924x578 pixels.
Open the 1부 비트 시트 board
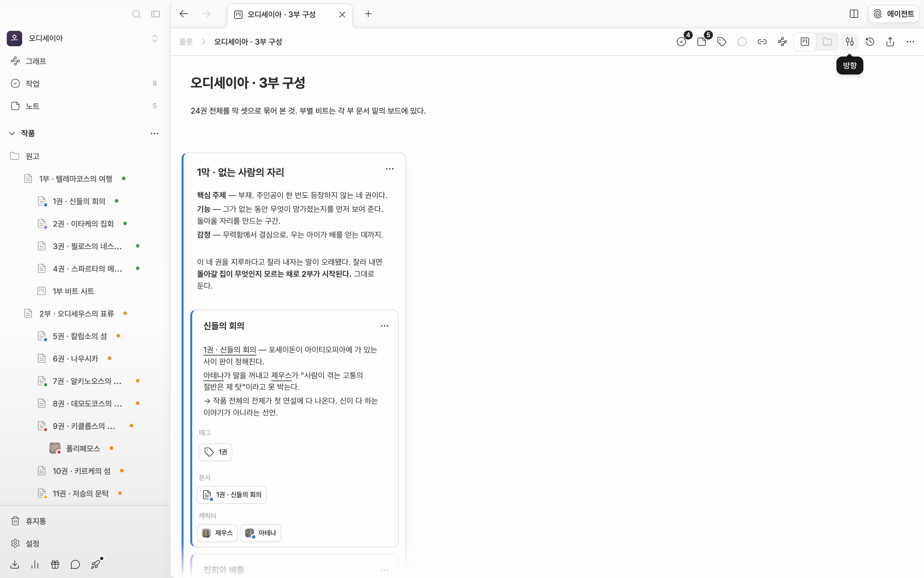(x=84, y=291)
